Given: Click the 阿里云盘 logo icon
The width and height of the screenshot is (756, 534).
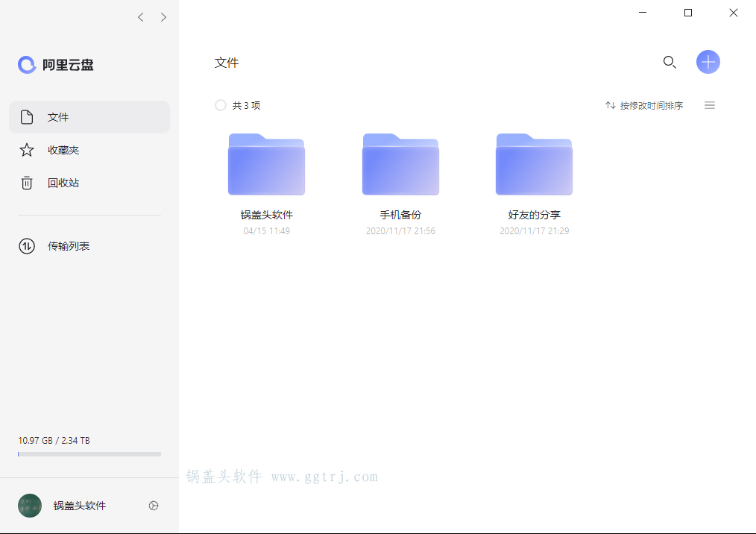Looking at the screenshot, I should [x=27, y=65].
